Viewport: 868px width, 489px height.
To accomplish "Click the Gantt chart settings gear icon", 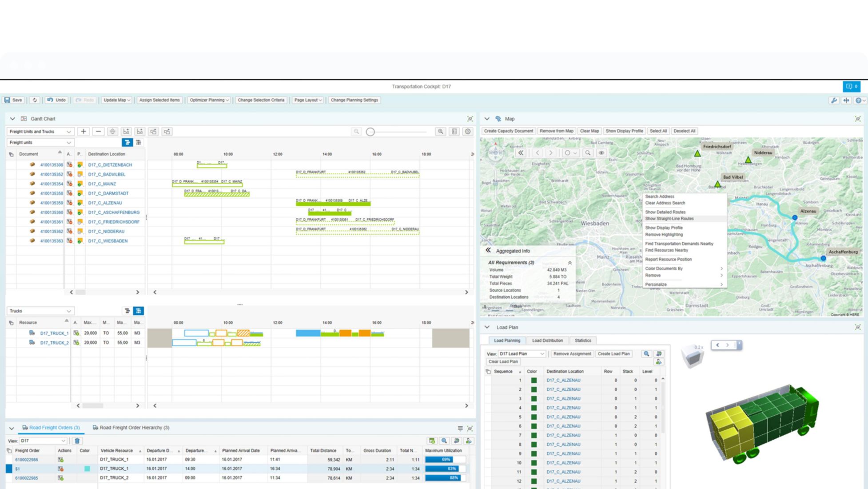I will point(468,132).
